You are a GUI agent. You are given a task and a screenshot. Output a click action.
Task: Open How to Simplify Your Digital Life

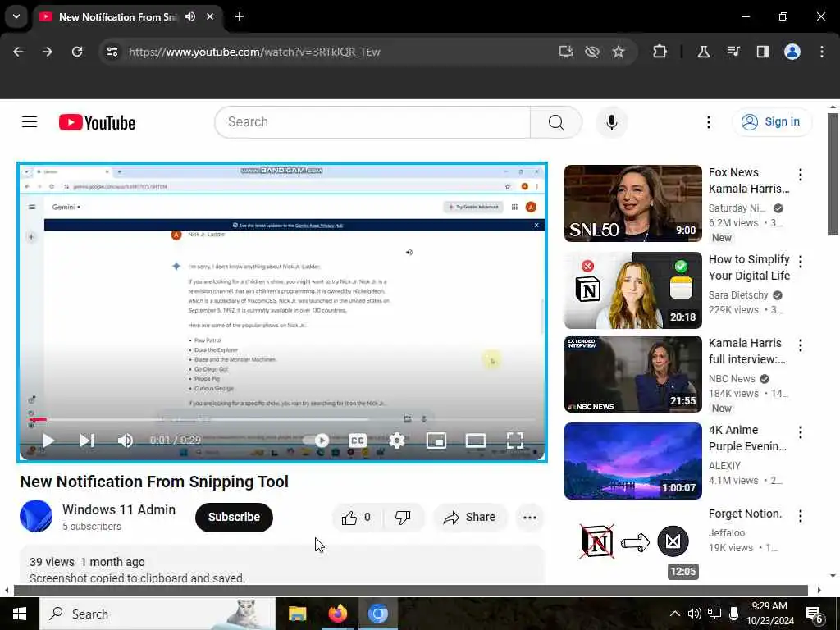749,267
